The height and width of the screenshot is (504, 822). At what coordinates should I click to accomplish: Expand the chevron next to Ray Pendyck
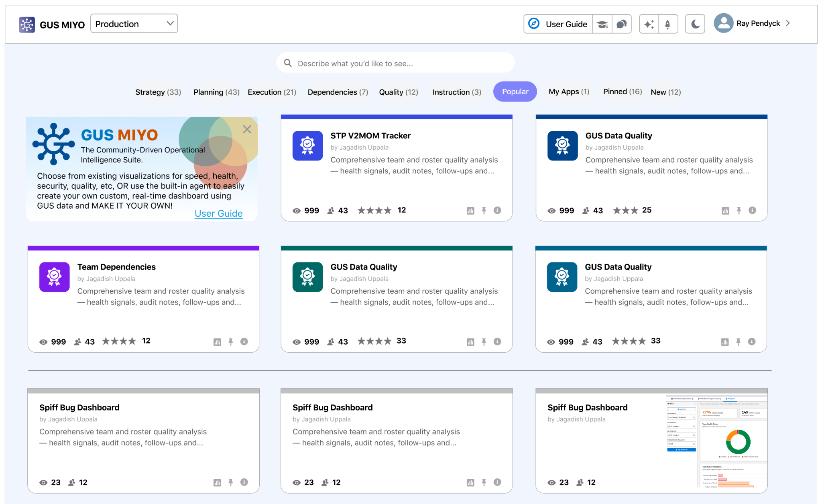click(788, 23)
